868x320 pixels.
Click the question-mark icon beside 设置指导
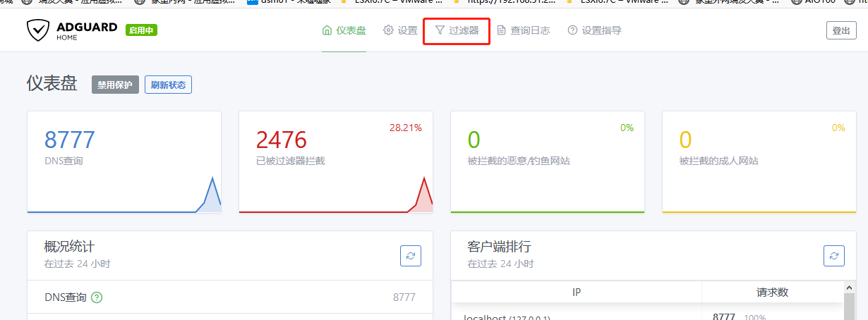pyautogui.click(x=572, y=30)
